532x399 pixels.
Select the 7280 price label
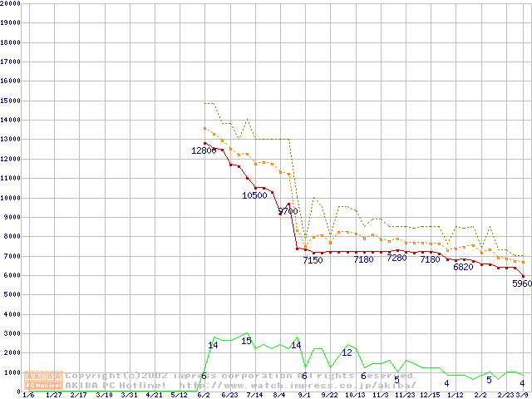coord(397,259)
